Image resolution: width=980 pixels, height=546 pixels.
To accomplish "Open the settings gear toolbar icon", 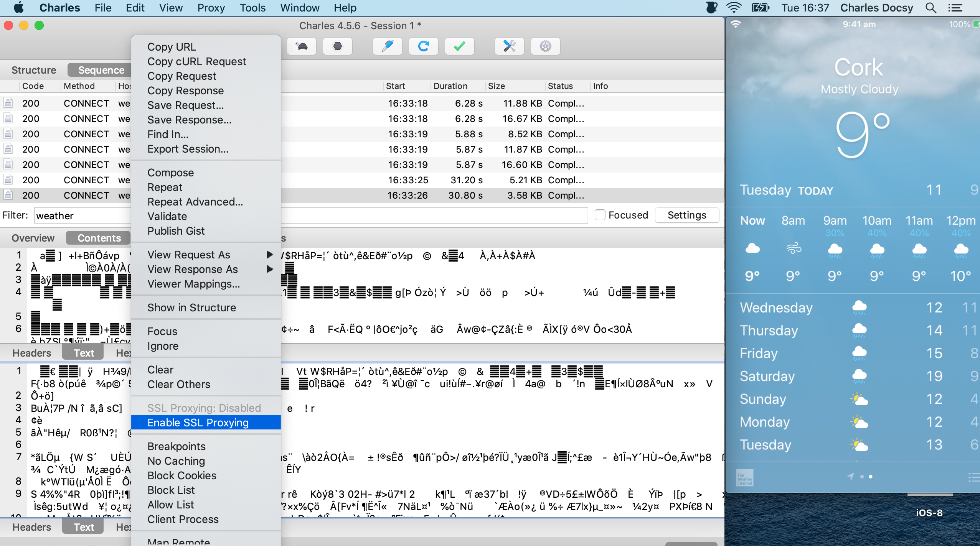I will [545, 46].
